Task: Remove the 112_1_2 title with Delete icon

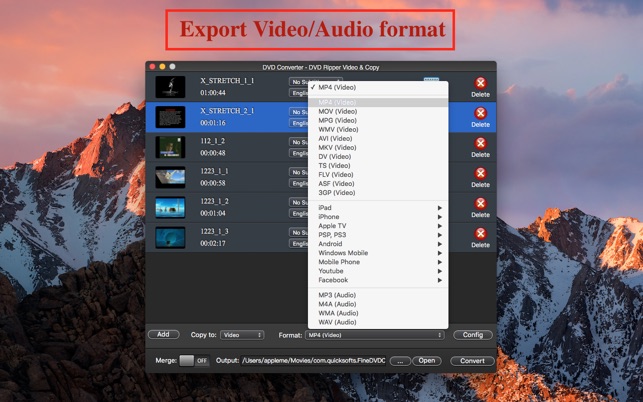Action: tap(480, 144)
